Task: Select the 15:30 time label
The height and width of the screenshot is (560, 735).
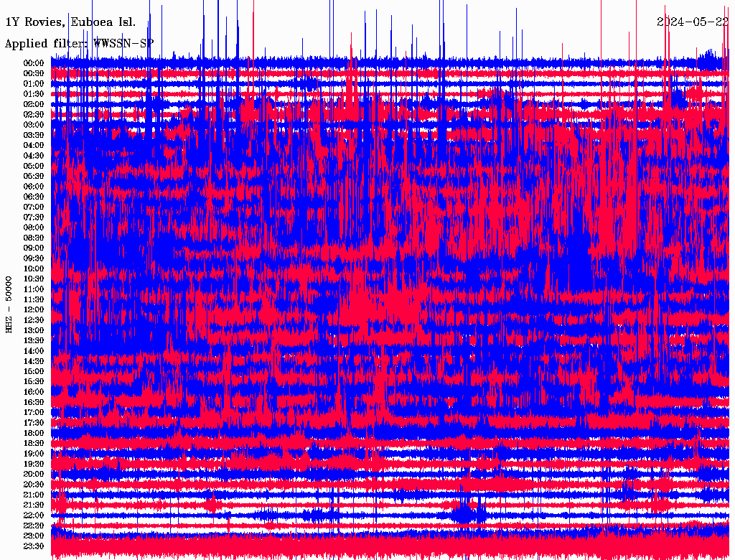Action: pyautogui.click(x=34, y=382)
